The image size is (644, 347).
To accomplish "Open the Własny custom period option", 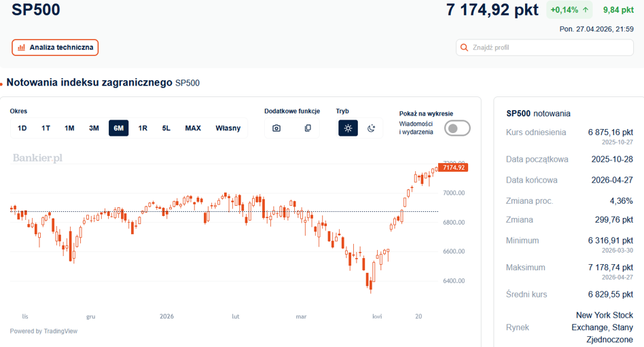I will pos(228,128).
